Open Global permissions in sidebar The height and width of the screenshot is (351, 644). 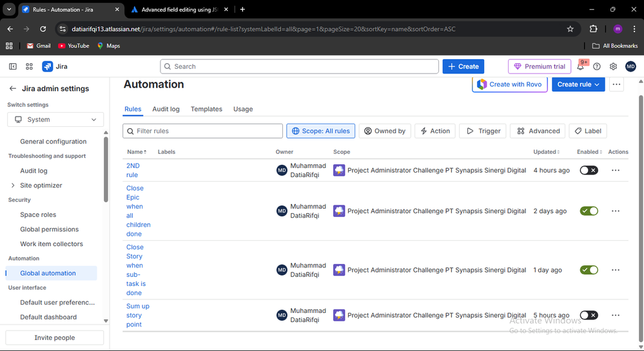(x=49, y=229)
